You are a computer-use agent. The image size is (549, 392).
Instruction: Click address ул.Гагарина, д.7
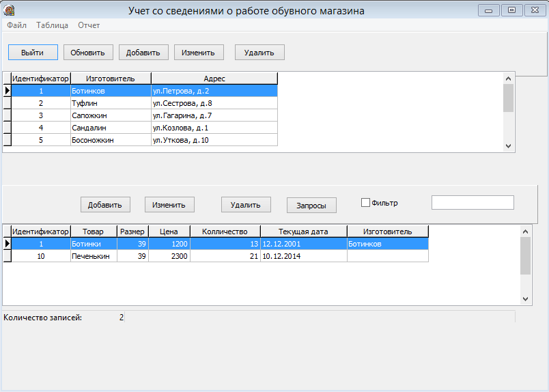(214, 115)
